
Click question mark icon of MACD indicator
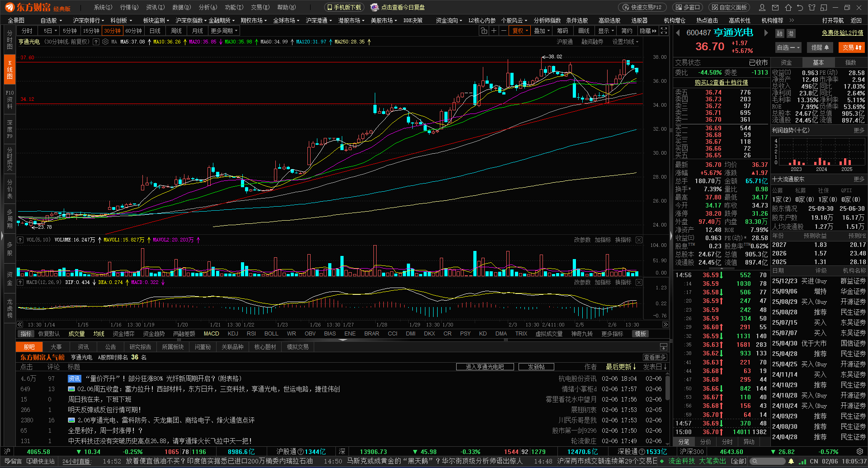click(20, 282)
